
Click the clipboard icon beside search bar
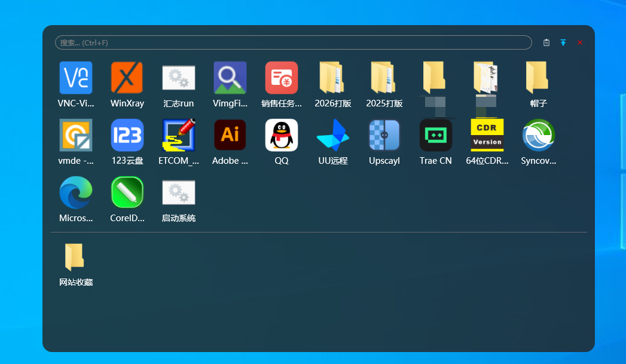[x=546, y=42]
